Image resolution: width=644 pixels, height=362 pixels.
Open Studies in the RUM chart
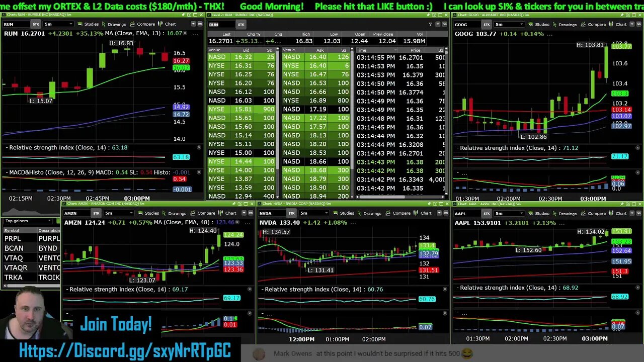[88, 24]
